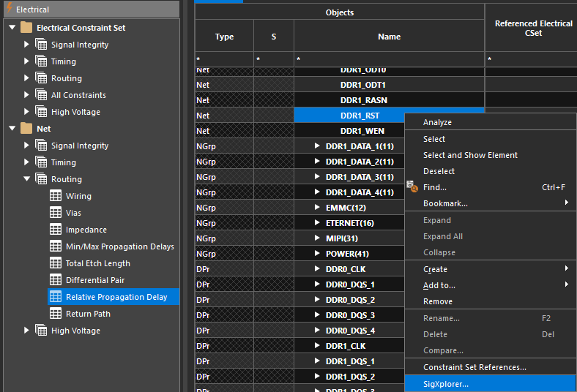Viewport: 577px width, 392px height.
Task: Choose Analyze in the context menu
Action: [x=437, y=122]
